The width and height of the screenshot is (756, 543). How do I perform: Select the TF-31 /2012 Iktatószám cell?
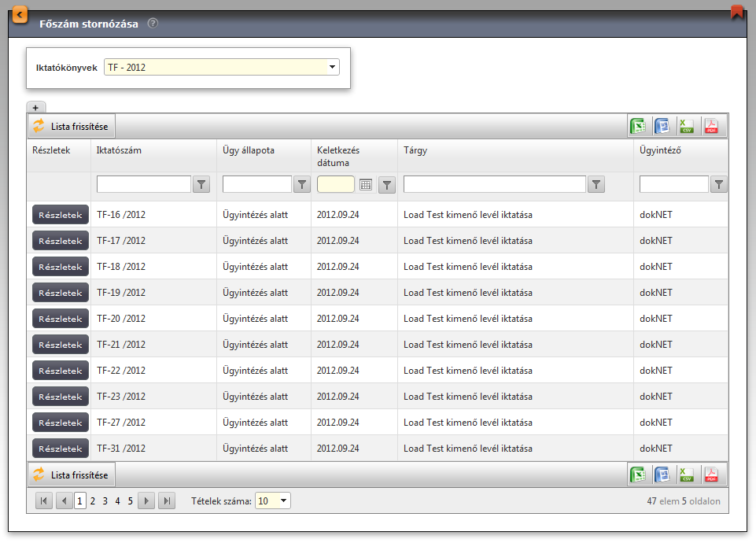(121, 449)
